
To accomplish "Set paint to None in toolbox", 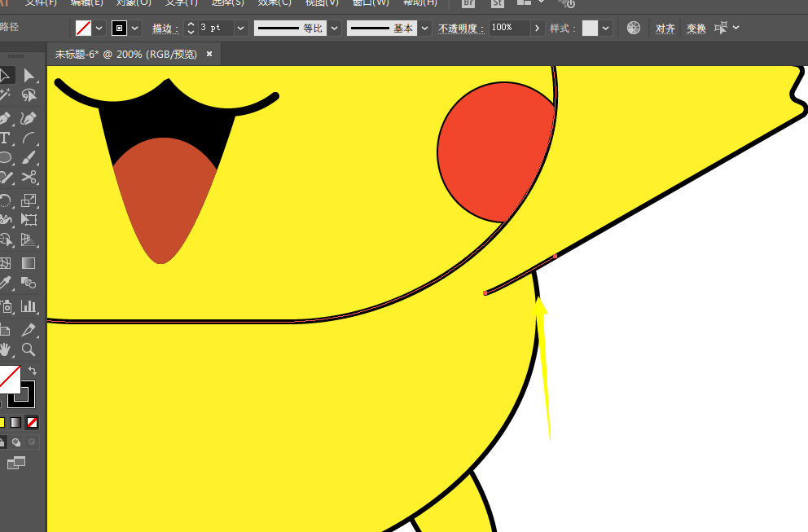I will pyautogui.click(x=32, y=423).
